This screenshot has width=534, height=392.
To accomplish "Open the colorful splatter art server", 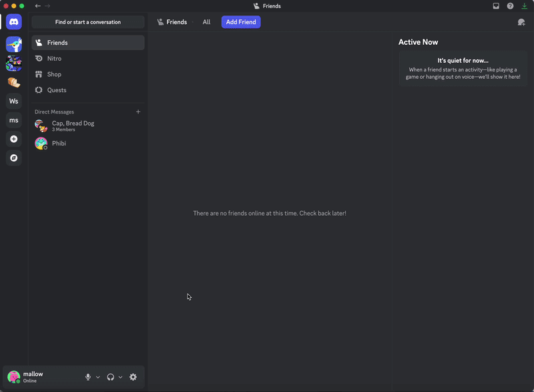I will click(x=14, y=63).
